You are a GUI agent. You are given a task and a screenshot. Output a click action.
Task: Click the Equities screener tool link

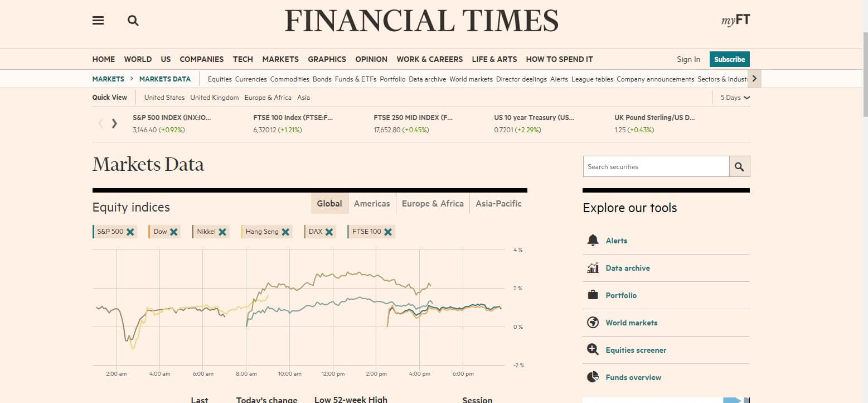click(x=636, y=350)
